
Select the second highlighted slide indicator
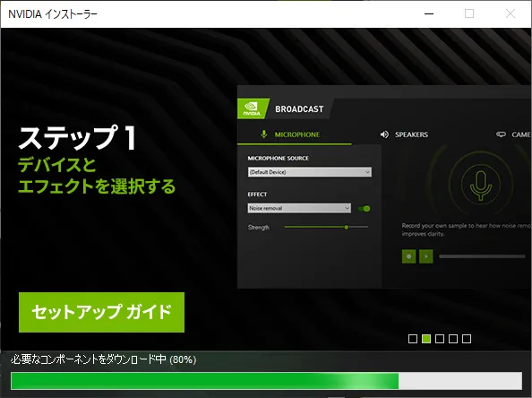click(x=426, y=339)
